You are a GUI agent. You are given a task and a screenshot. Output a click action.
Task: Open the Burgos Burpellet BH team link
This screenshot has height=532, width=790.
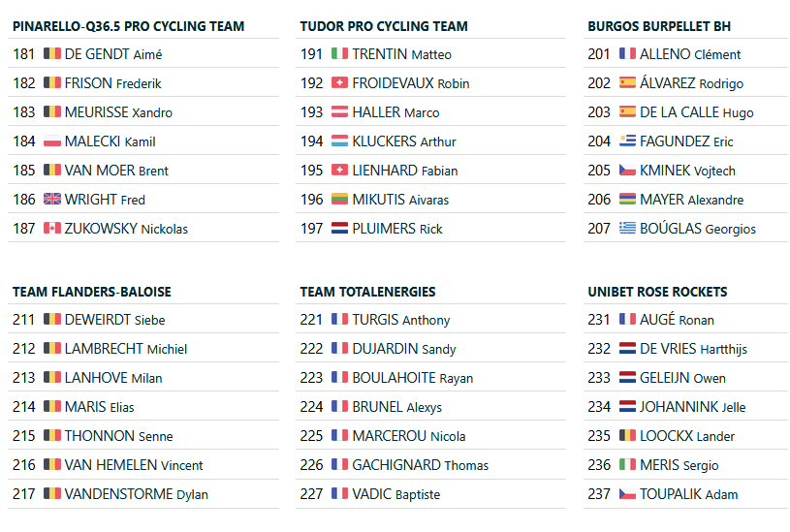point(659,26)
